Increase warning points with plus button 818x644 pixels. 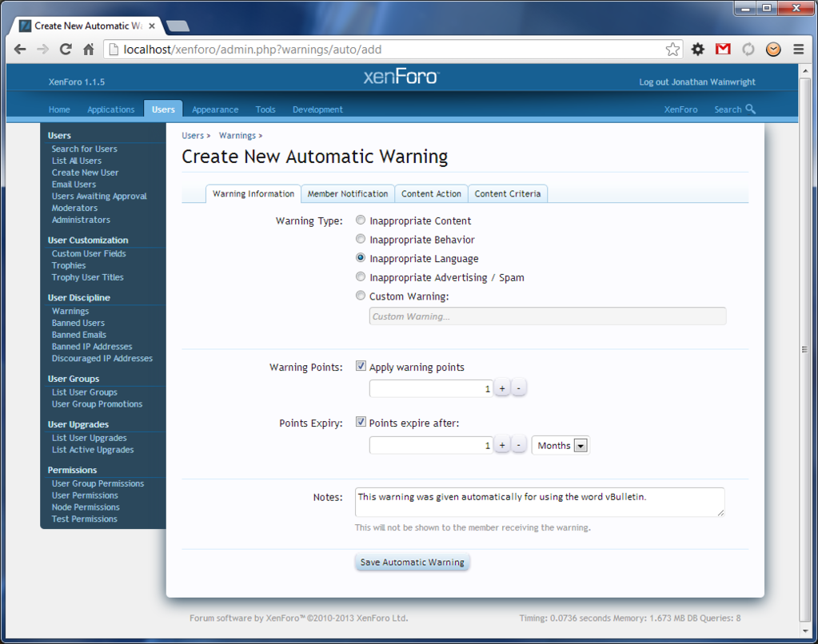(502, 389)
